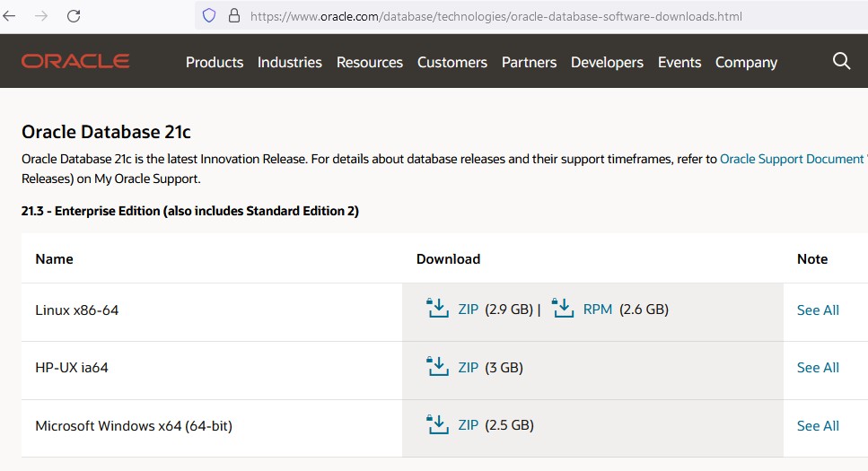Click See All for Microsoft Windows x64
Image resolution: width=868 pixels, height=471 pixels.
(x=818, y=425)
